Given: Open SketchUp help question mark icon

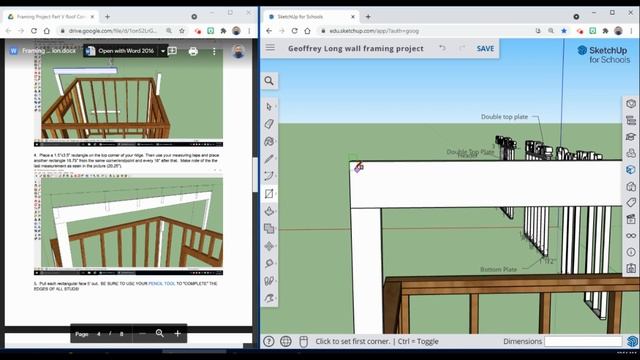Looking at the screenshot, I should 269,341.
